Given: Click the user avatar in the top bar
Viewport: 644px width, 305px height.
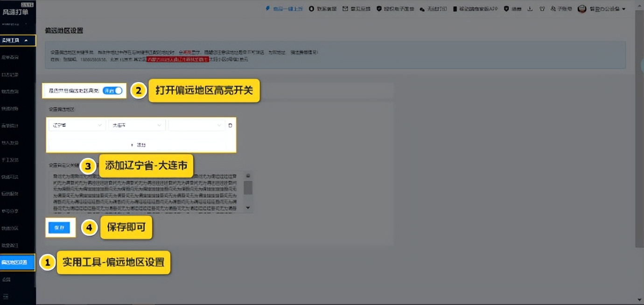Looking at the screenshot, I should [x=581, y=8].
